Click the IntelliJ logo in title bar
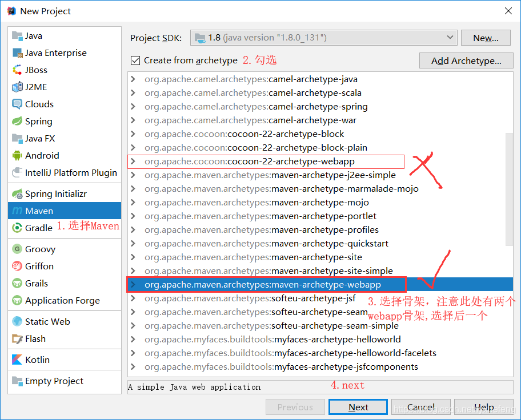This screenshot has height=420, width=521. point(11,11)
